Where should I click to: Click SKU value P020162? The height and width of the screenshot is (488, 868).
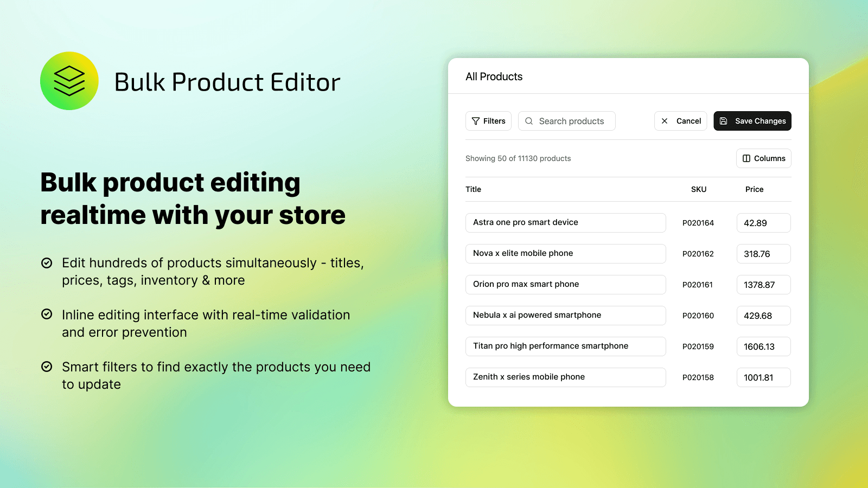(x=698, y=254)
